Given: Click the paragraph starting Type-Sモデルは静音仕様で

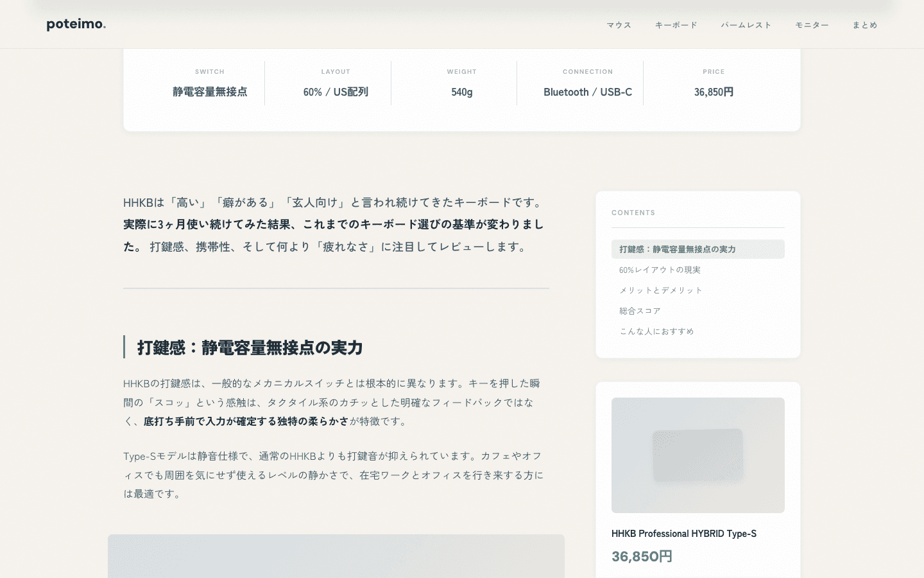Looking at the screenshot, I should click(334, 475).
